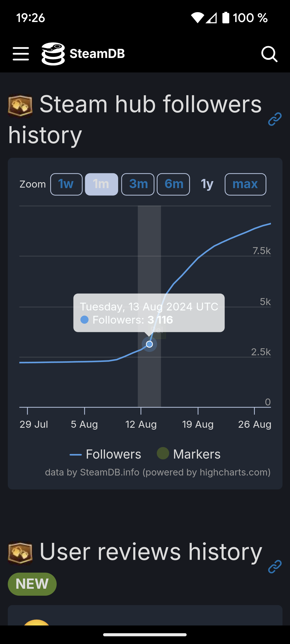The height and width of the screenshot is (644, 290).
Task: Click the highlighted 13 Aug data point
Action: [x=149, y=344]
